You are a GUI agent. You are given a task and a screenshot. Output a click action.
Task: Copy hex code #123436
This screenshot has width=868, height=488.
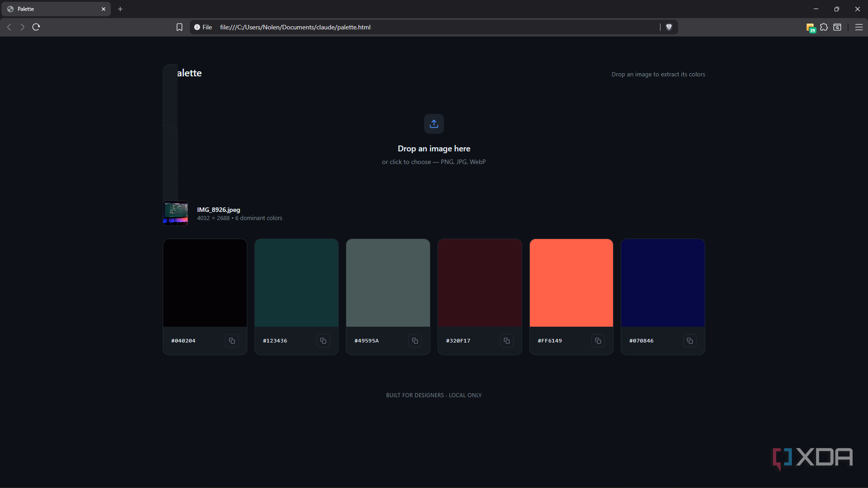(323, 341)
